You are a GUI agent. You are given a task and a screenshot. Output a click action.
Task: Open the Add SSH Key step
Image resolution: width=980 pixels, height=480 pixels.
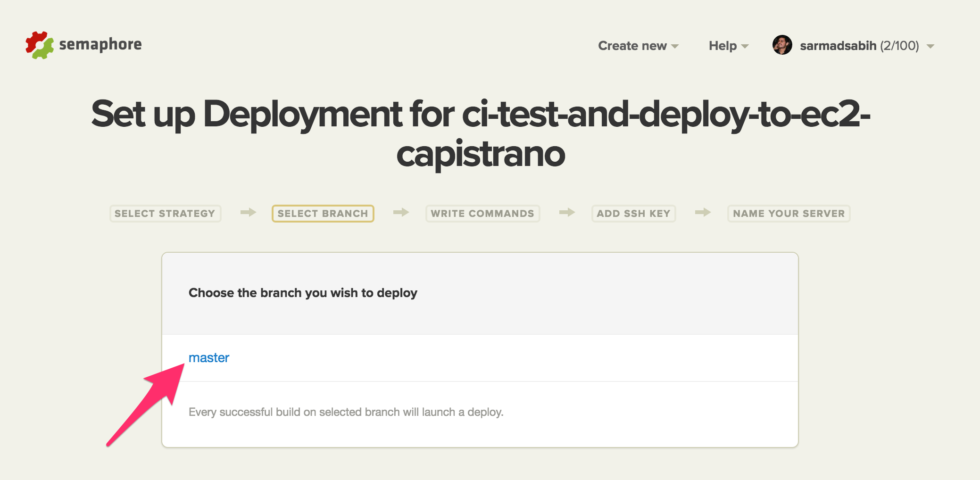click(633, 214)
